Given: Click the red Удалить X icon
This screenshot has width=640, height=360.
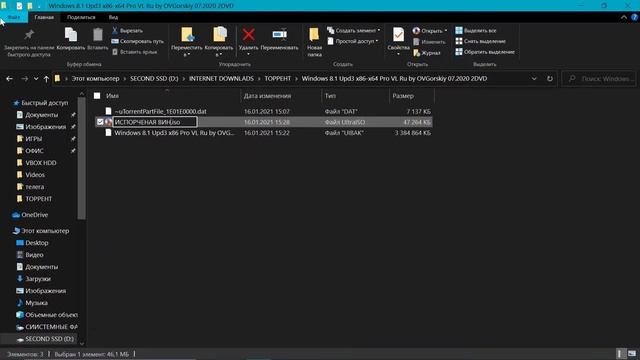Looking at the screenshot, I should coord(248,35).
